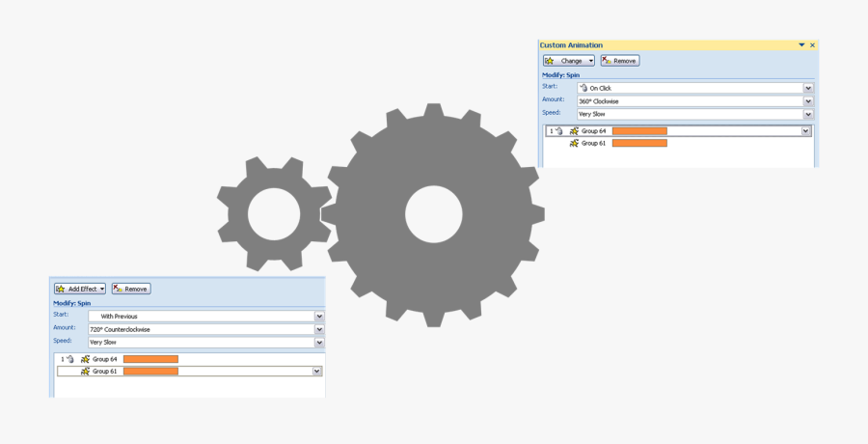Select Group 64 row in lower animation list
This screenshot has height=444, width=868.
pyautogui.click(x=190, y=359)
